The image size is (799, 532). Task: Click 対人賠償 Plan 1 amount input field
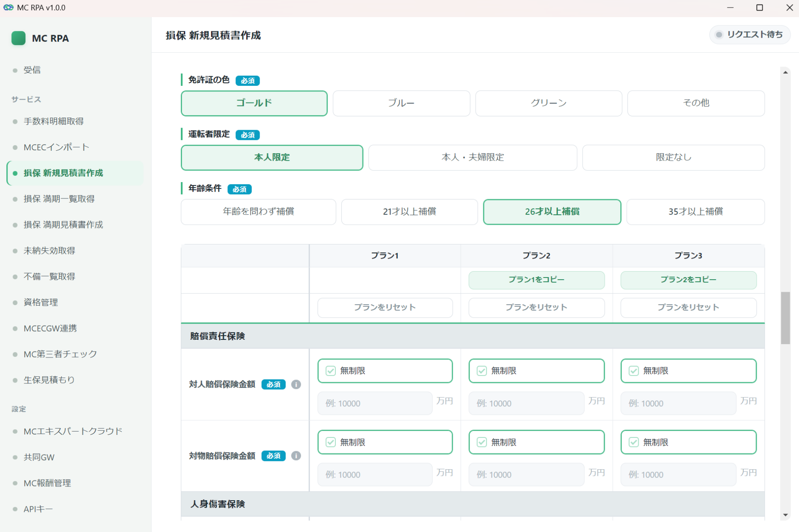(375, 403)
